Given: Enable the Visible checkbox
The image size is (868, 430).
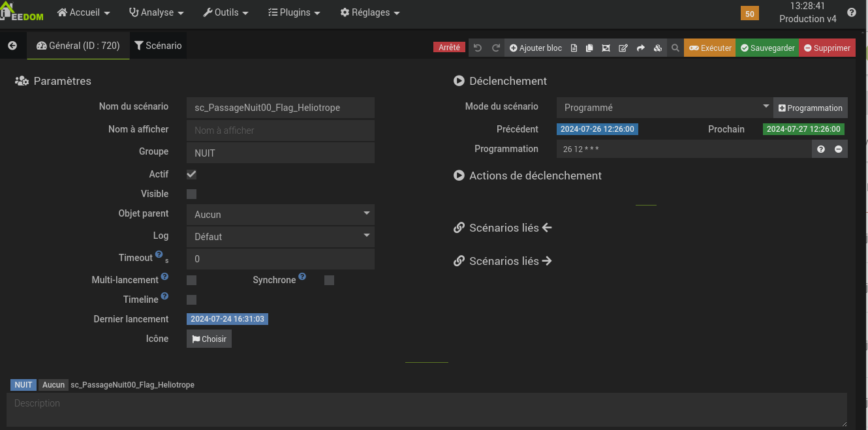Looking at the screenshot, I should pos(192,194).
